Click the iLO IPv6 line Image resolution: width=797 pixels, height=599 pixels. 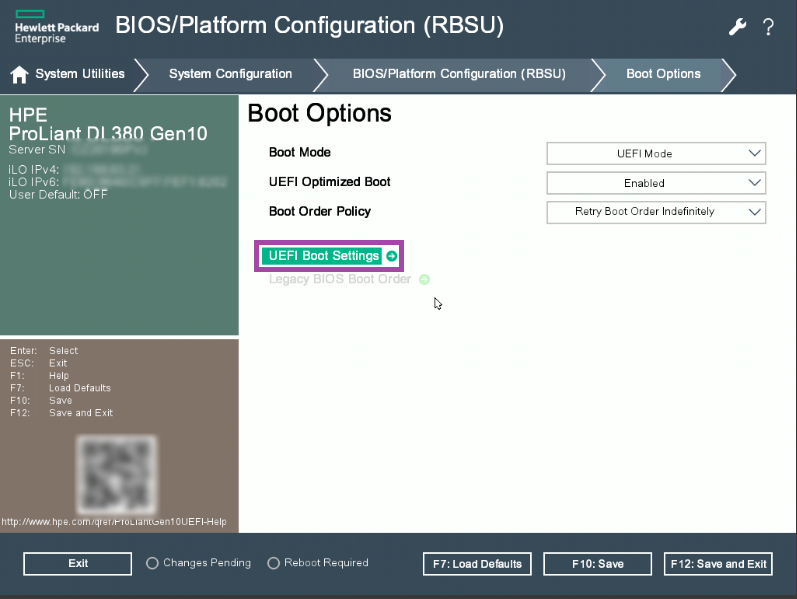point(117,182)
